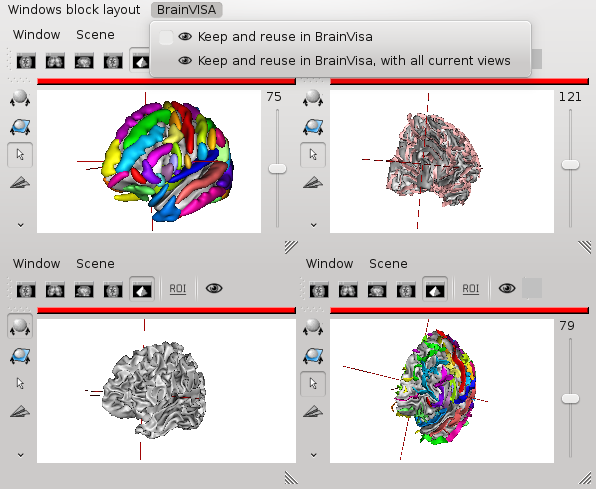Select coronal view icon in top-left window toolbar
The height and width of the screenshot is (489, 596).
pyautogui.click(x=55, y=61)
